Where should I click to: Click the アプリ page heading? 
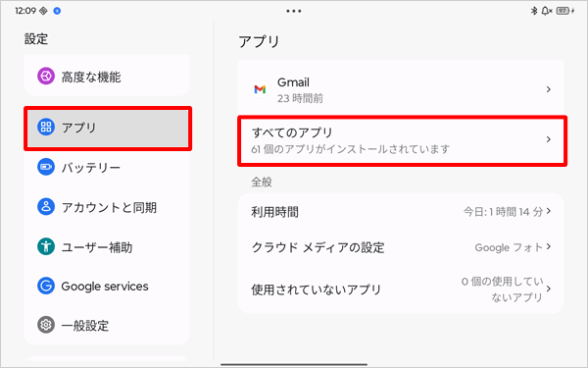point(259,41)
